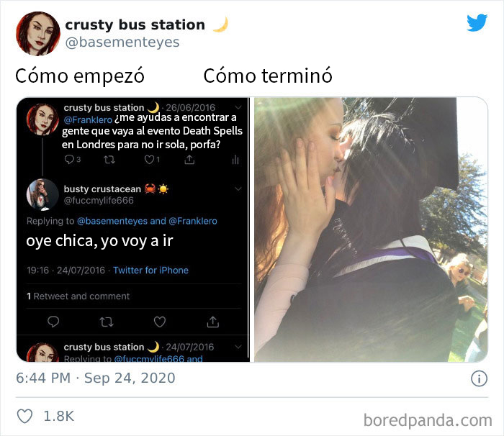Click the retweet icon below 1 Retweet and comment
The width and height of the screenshot is (504, 436).
coord(107,322)
